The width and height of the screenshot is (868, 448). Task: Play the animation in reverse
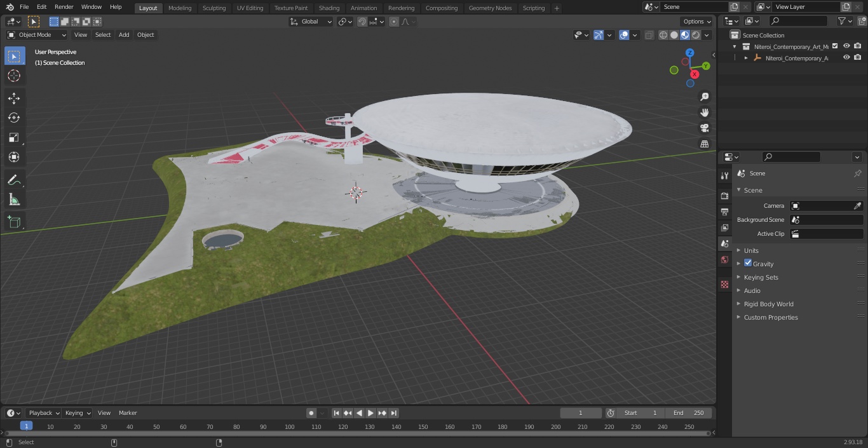pos(360,413)
